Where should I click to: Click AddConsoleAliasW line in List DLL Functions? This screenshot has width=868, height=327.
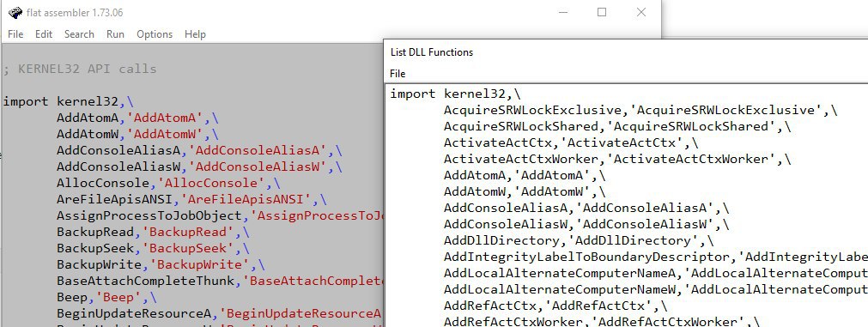point(586,224)
